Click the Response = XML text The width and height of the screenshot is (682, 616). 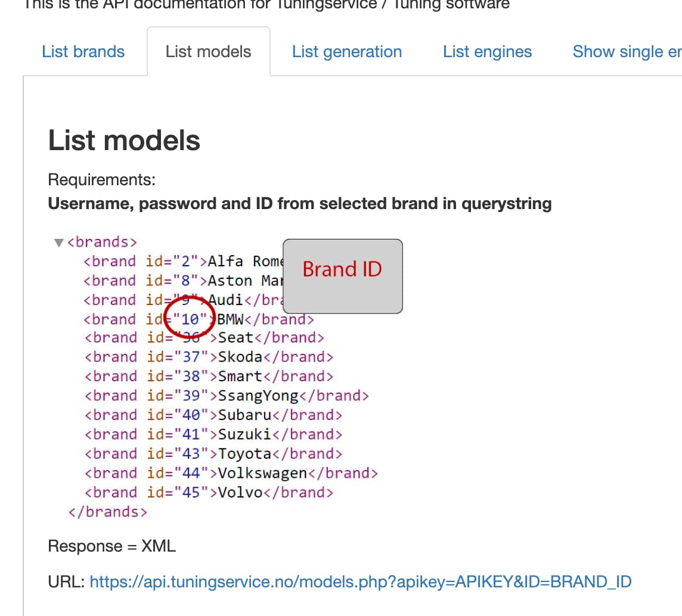pyautogui.click(x=111, y=546)
